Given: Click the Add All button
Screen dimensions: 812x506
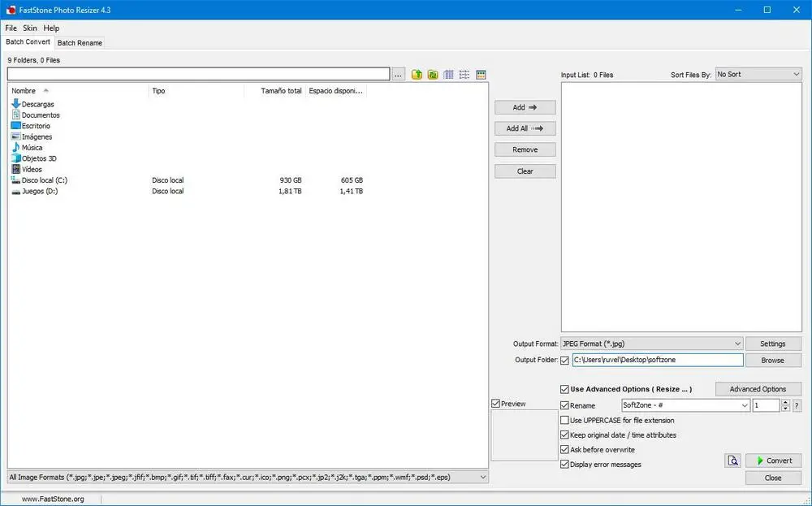Looking at the screenshot, I should pos(525,128).
